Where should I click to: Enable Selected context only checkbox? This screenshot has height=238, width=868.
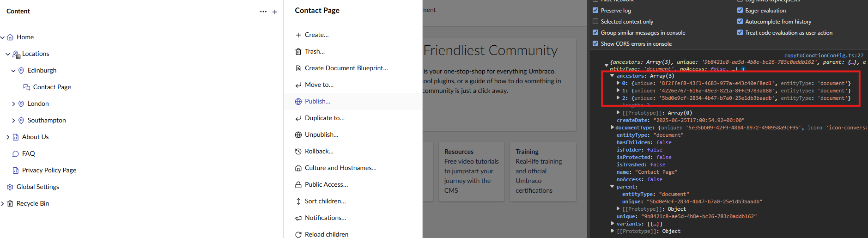[x=595, y=21]
